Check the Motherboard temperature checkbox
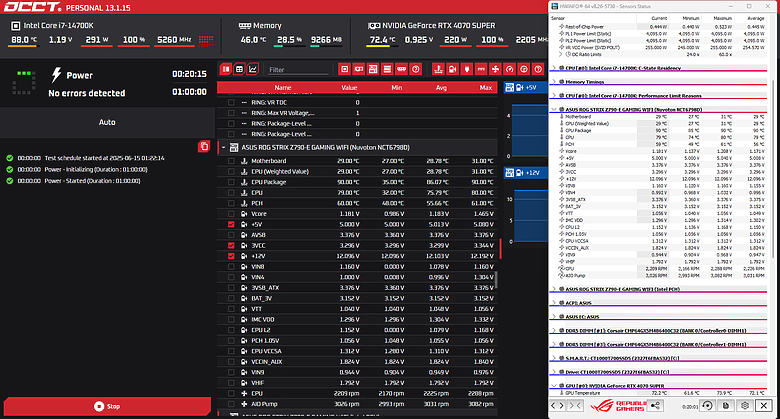The width and height of the screenshot is (780, 419). point(231,161)
